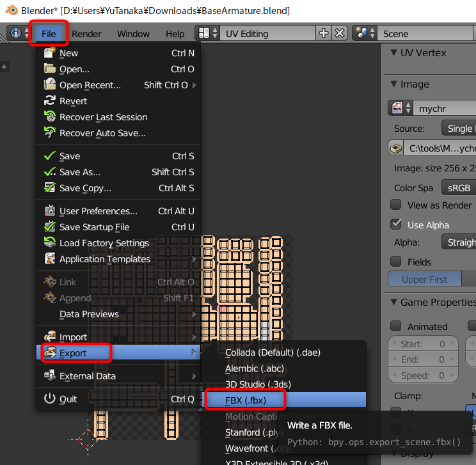Image resolution: width=476 pixels, height=465 pixels.
Task: Click the Start frame value field
Action: coord(423,343)
